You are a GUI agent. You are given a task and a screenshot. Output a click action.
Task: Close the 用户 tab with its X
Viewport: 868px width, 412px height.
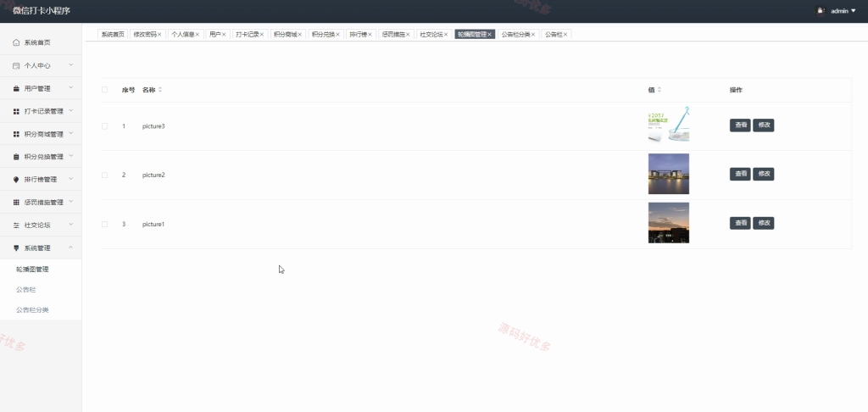(x=224, y=34)
